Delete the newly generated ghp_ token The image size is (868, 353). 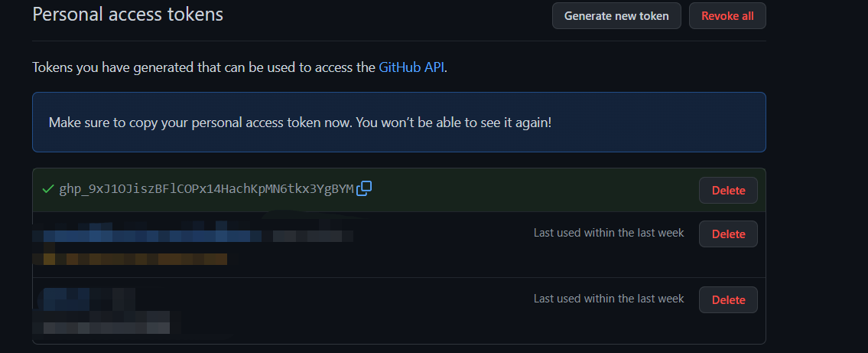(728, 190)
